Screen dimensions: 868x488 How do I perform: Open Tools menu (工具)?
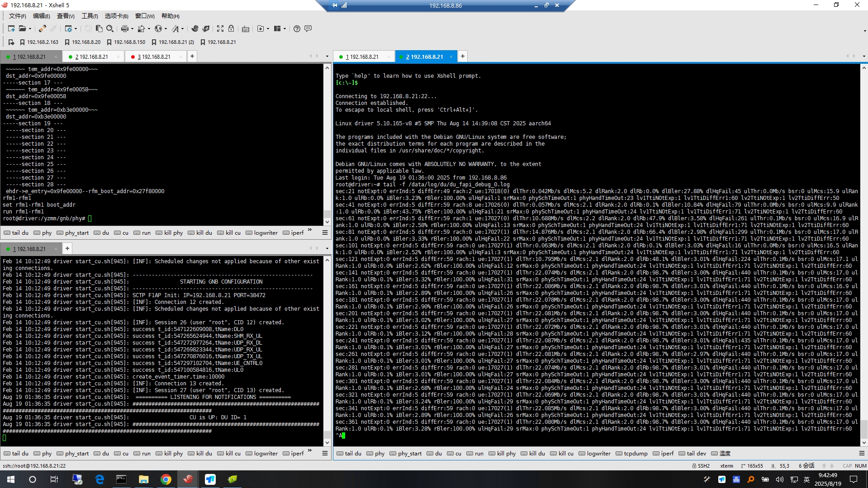90,16
